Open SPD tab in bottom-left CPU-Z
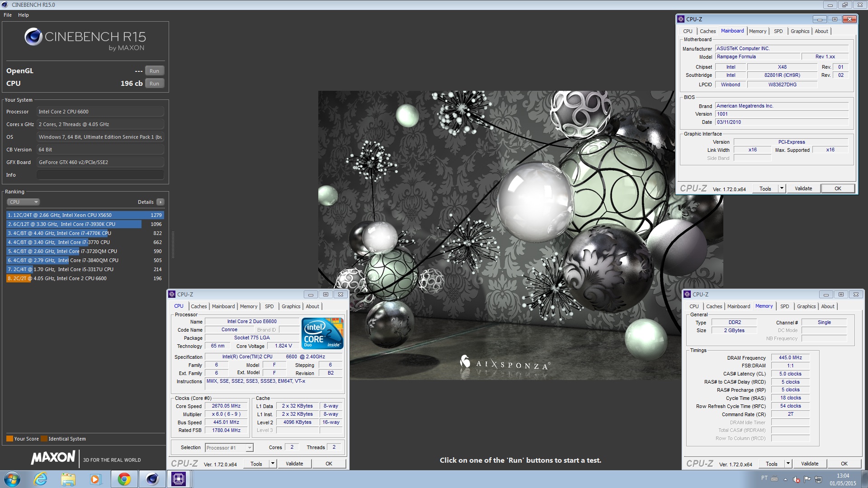Screen dimensions: 868x488 [269, 306]
